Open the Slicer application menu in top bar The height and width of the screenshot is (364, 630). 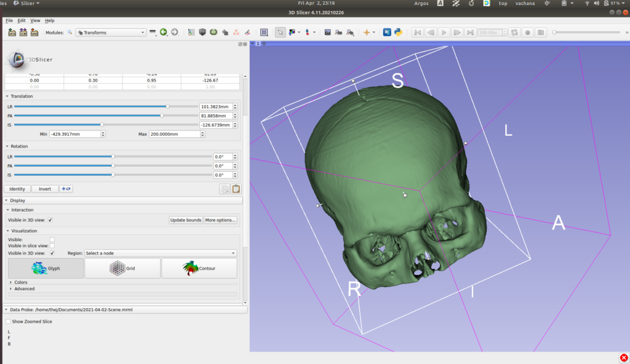coord(27,3)
